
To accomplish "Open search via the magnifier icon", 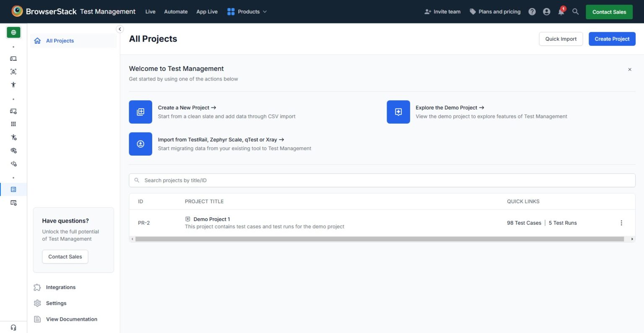I will coord(575,11).
